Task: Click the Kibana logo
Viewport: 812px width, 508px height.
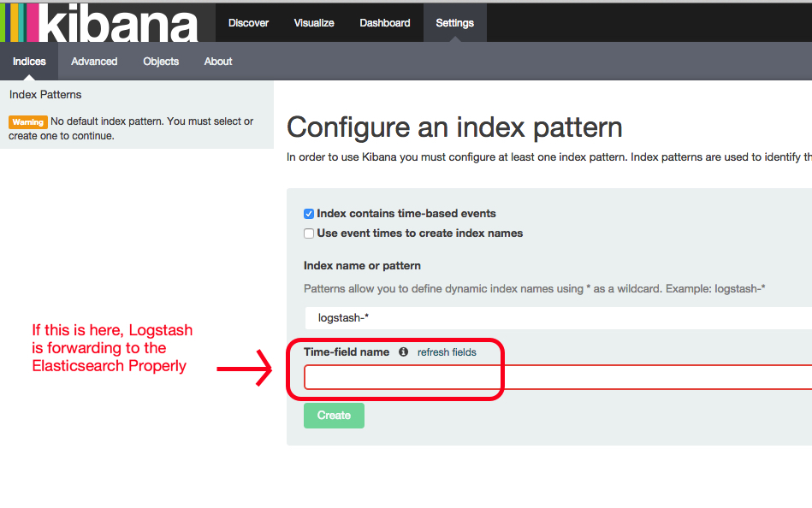Action: [x=99, y=23]
